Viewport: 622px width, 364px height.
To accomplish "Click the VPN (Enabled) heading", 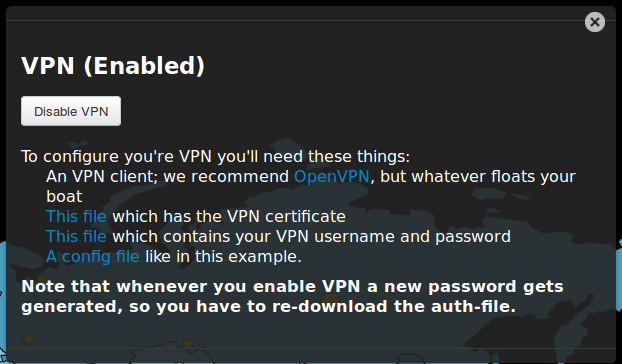I will (x=113, y=66).
